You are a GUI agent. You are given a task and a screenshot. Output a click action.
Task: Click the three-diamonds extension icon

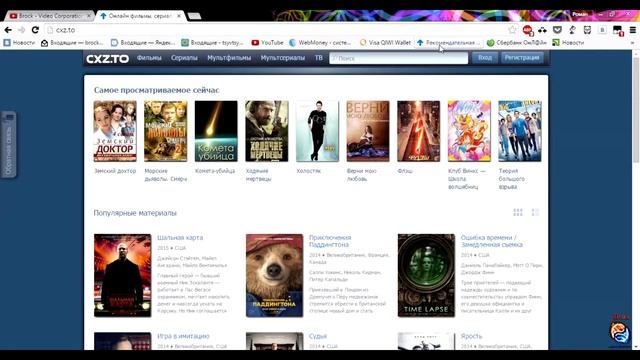(x=542, y=30)
